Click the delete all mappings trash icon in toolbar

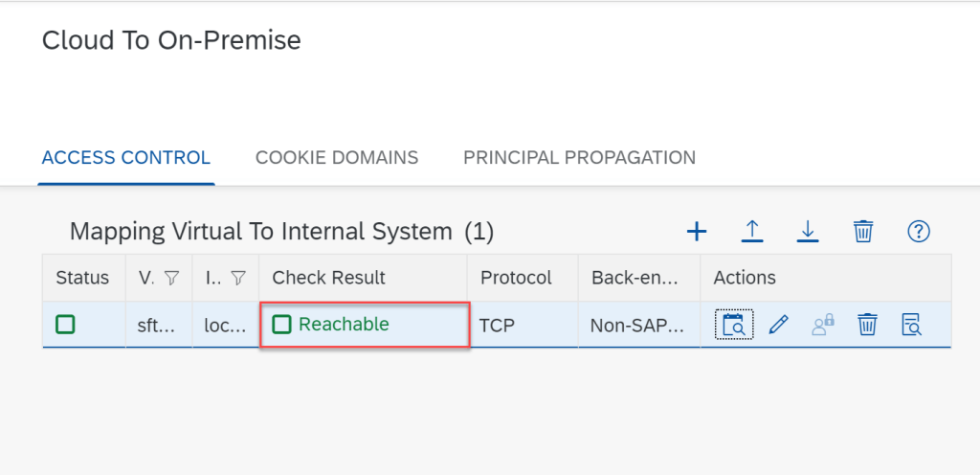pos(863,231)
